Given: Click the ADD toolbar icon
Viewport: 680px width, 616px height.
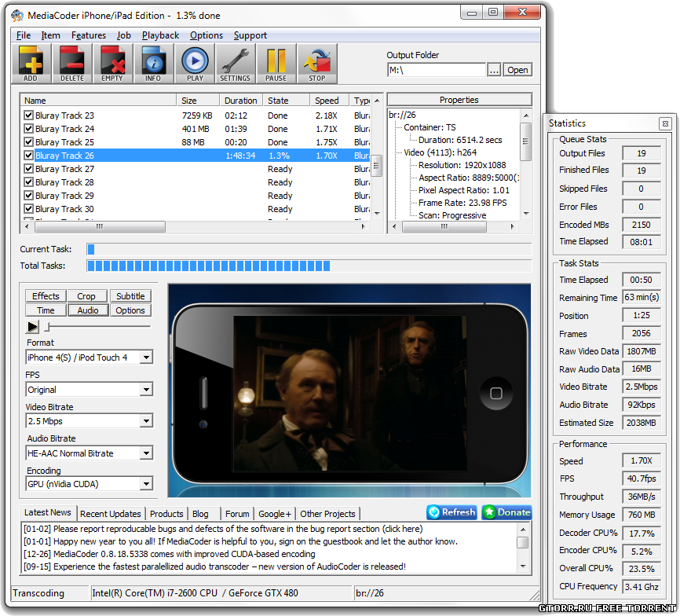Looking at the screenshot, I should click(31, 64).
